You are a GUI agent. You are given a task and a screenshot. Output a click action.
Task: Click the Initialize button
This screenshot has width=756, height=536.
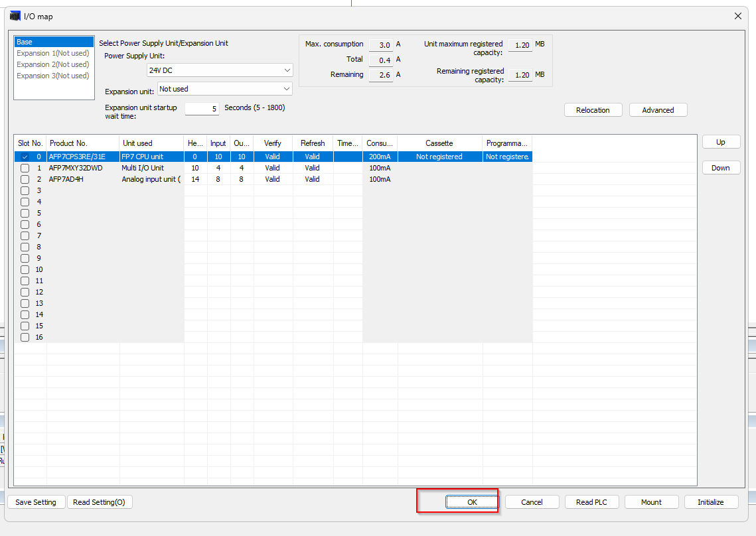(x=711, y=502)
